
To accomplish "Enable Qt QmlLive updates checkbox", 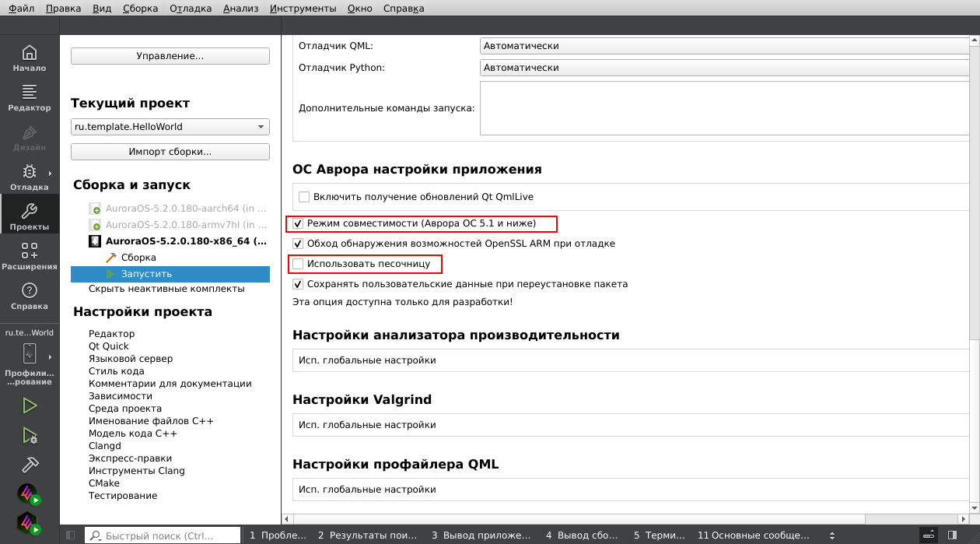I will tap(304, 197).
